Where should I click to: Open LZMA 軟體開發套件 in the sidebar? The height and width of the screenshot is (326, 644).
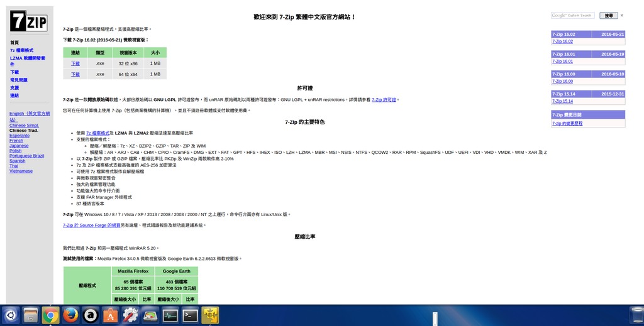28,61
